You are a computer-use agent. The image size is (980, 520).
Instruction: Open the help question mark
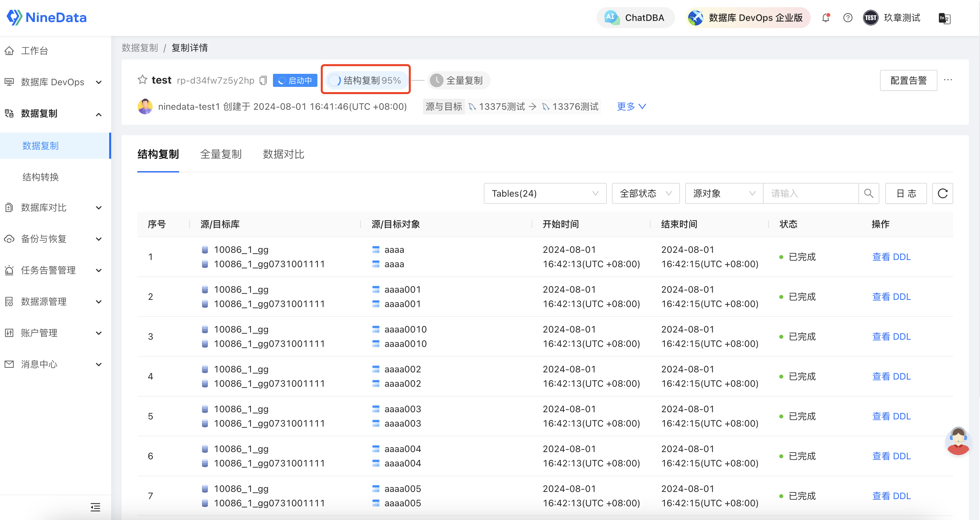point(848,18)
